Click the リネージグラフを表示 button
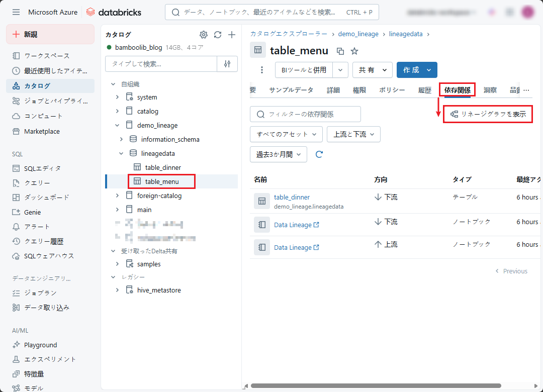 [x=488, y=114]
